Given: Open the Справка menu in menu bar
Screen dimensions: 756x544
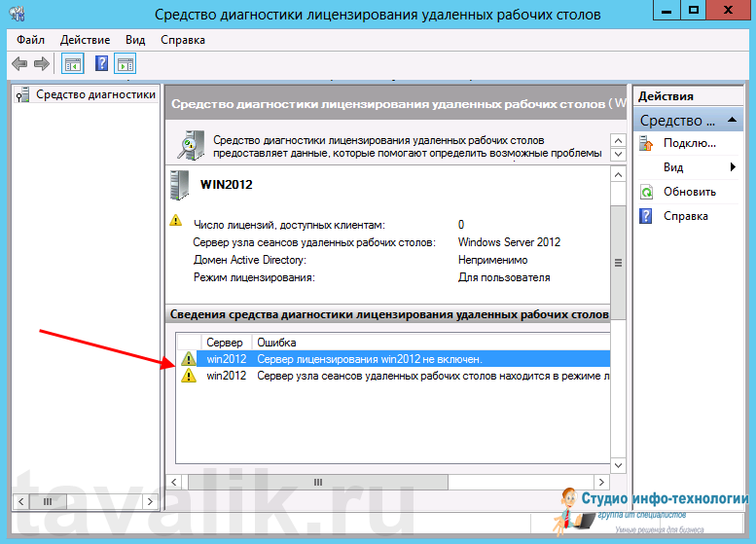Looking at the screenshot, I should coord(182,40).
